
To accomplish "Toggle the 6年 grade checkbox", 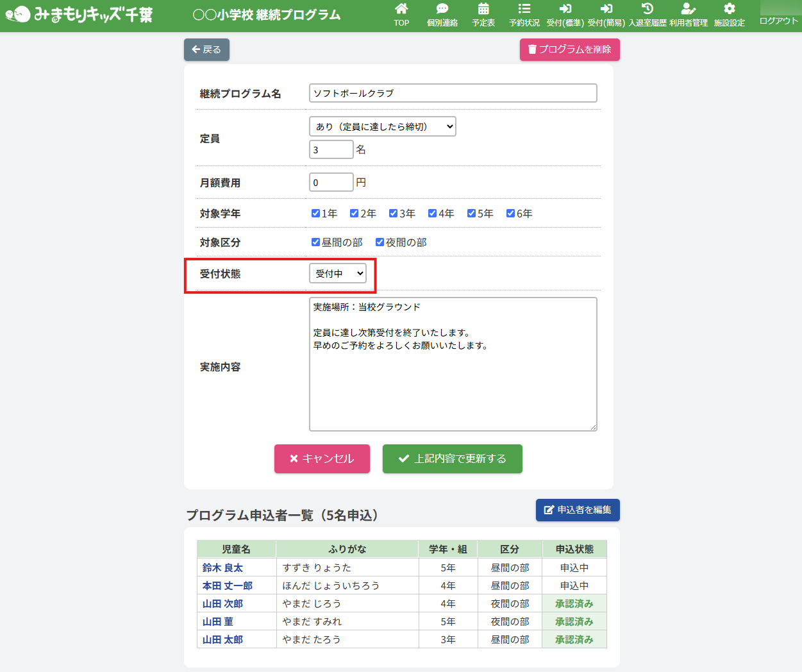I will click(x=510, y=214).
